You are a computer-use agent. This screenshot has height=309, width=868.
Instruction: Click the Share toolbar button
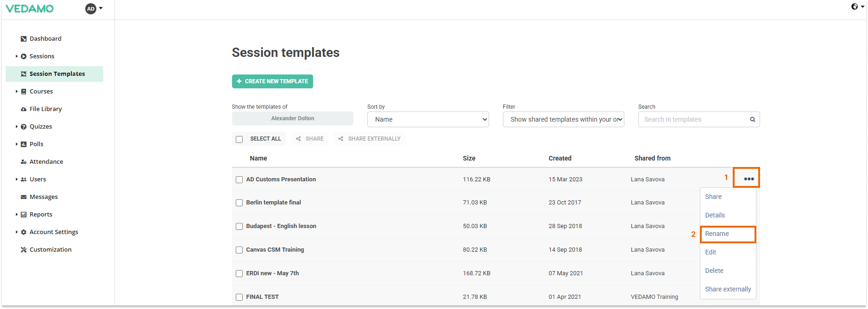pos(310,139)
